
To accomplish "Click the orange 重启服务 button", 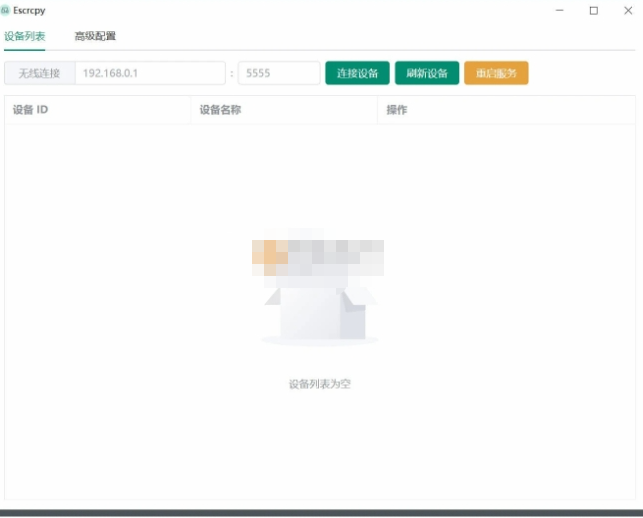I will click(496, 73).
